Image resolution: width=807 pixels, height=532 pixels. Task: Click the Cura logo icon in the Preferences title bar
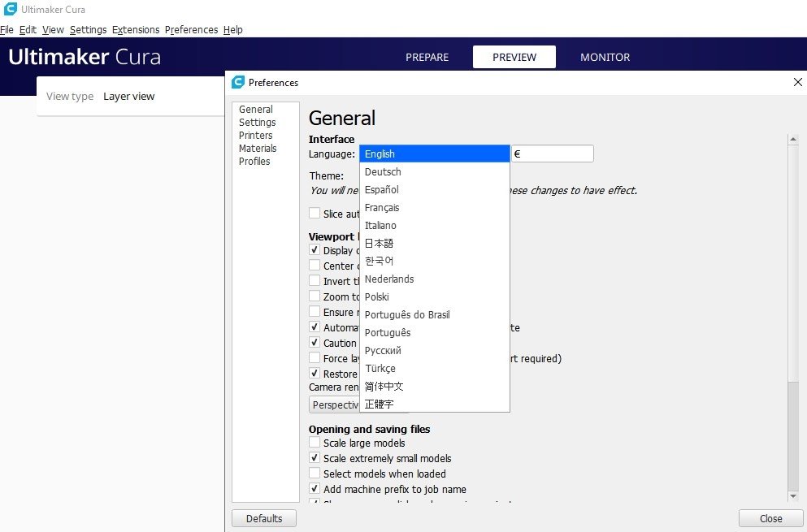pos(238,82)
